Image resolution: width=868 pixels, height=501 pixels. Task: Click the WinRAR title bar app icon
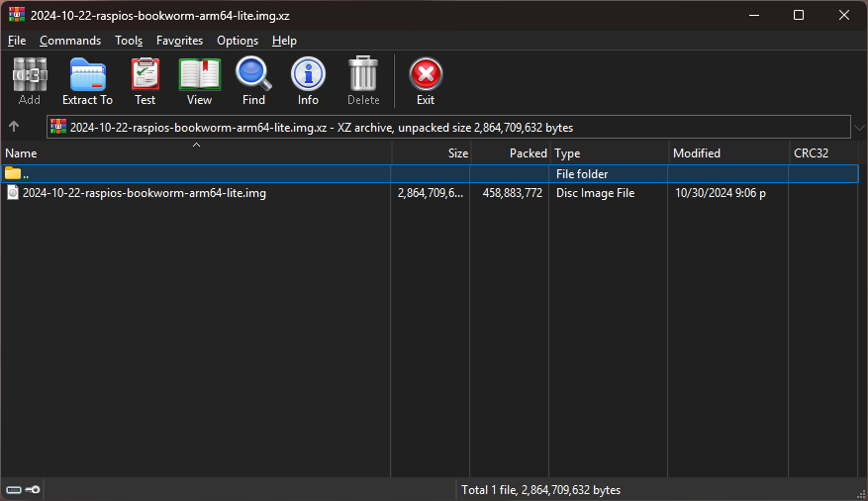point(17,15)
